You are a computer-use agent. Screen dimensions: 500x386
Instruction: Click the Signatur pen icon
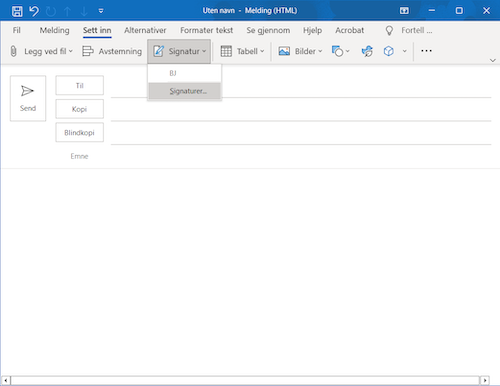click(159, 51)
